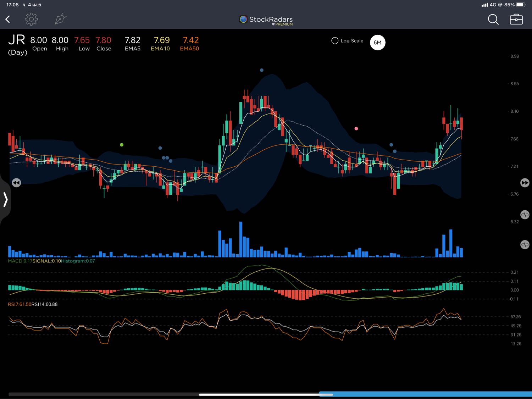Tap the lower swap indicator icon near volume
The width and height of the screenshot is (532, 399).
pyautogui.click(x=525, y=245)
